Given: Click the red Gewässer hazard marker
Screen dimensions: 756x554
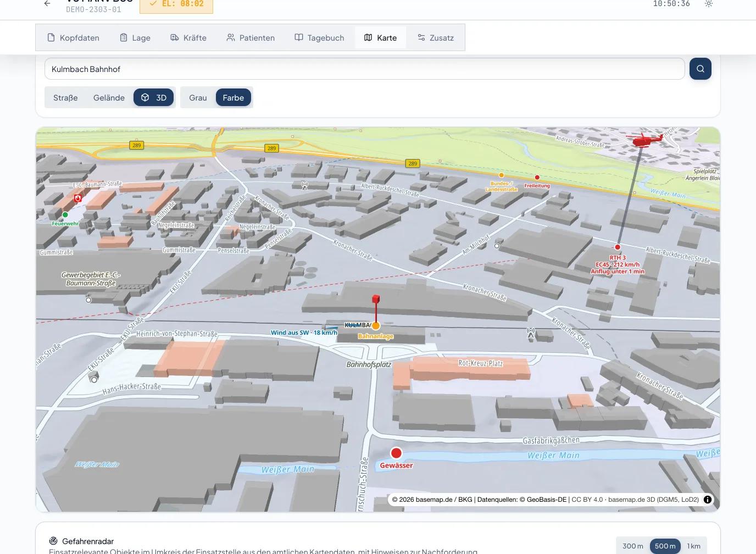Looking at the screenshot, I should pos(396,453).
